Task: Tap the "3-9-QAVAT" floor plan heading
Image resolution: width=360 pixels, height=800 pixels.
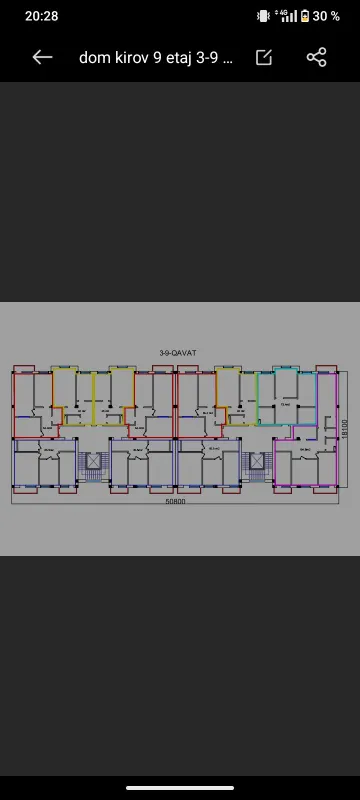Action: [178, 353]
